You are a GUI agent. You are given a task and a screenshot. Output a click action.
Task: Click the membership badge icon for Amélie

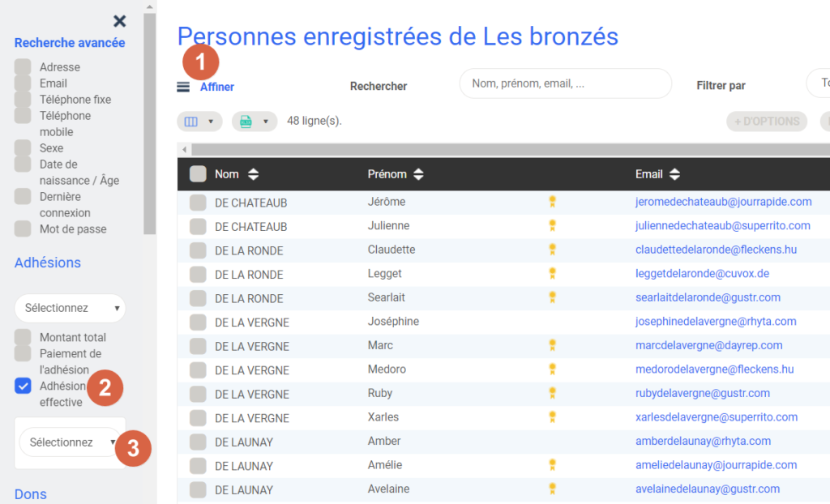click(552, 465)
